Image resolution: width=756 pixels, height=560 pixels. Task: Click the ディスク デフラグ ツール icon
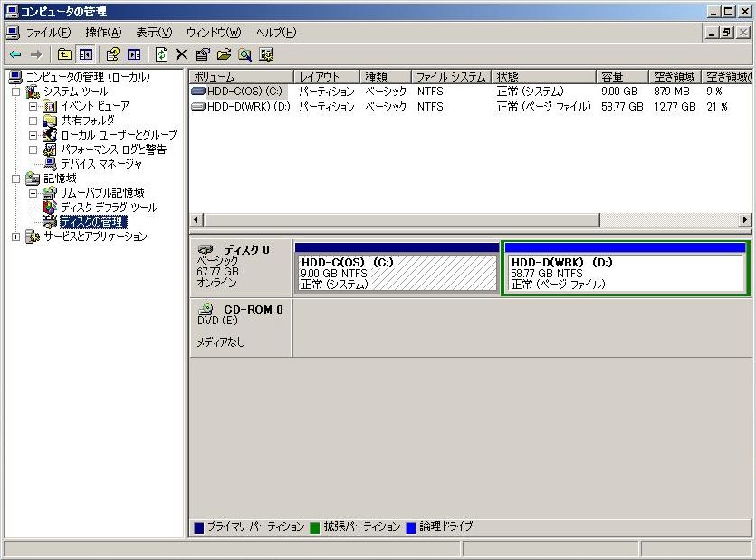point(50,208)
